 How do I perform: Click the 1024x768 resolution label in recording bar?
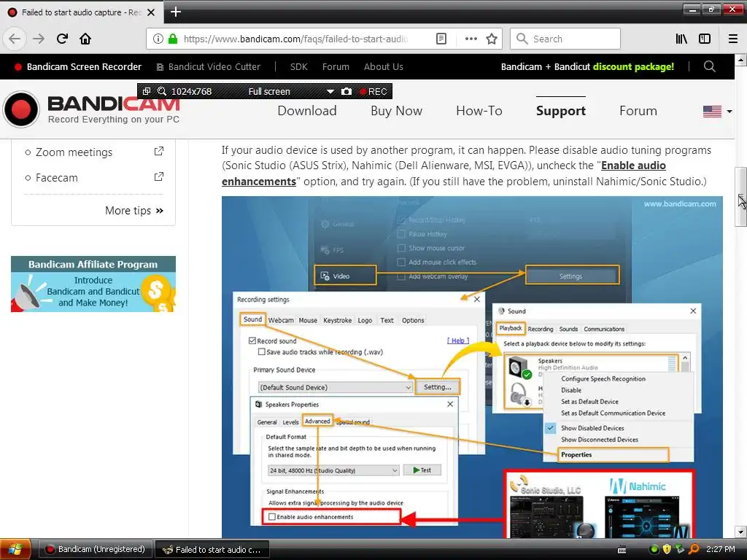(x=192, y=91)
